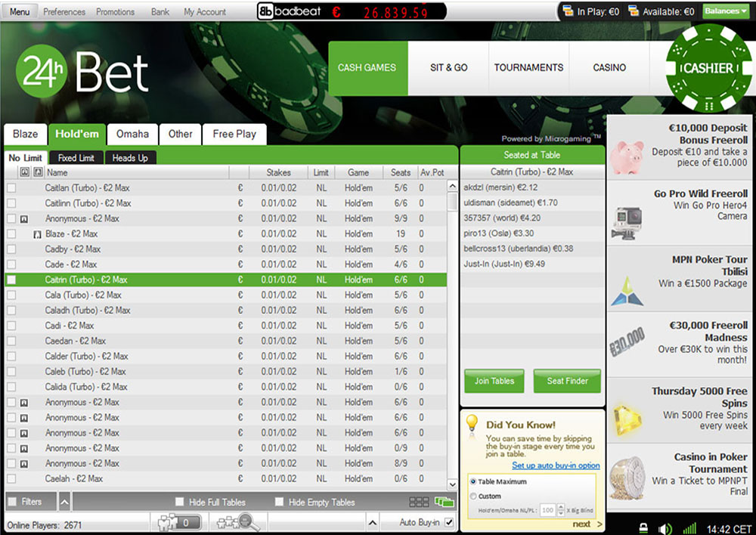756x535 pixels.
Task: Uncheck the Auto Buy-in checkbox
Action: [449, 522]
